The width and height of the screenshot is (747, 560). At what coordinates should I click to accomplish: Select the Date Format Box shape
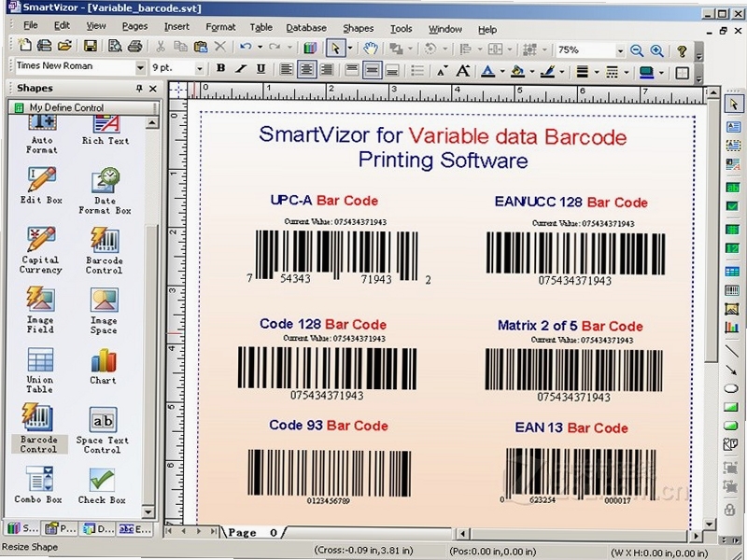tap(105, 190)
